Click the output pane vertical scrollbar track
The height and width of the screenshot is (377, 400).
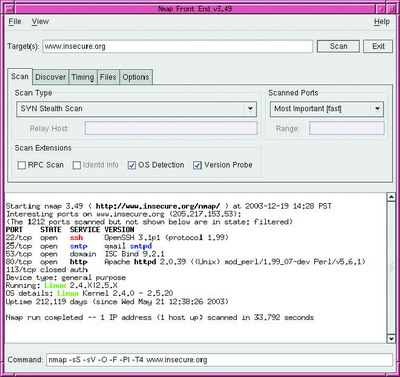(x=391, y=268)
